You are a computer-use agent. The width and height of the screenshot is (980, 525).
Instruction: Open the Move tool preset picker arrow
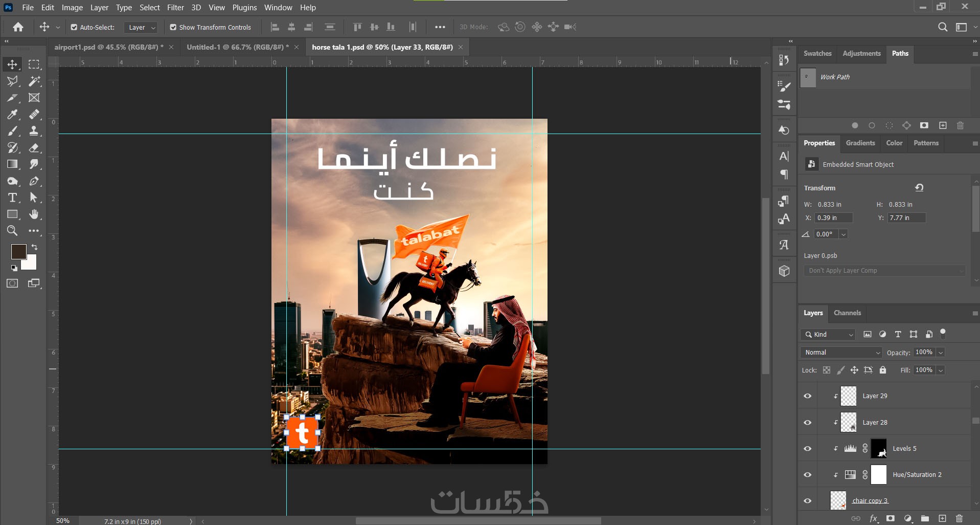pos(58,28)
